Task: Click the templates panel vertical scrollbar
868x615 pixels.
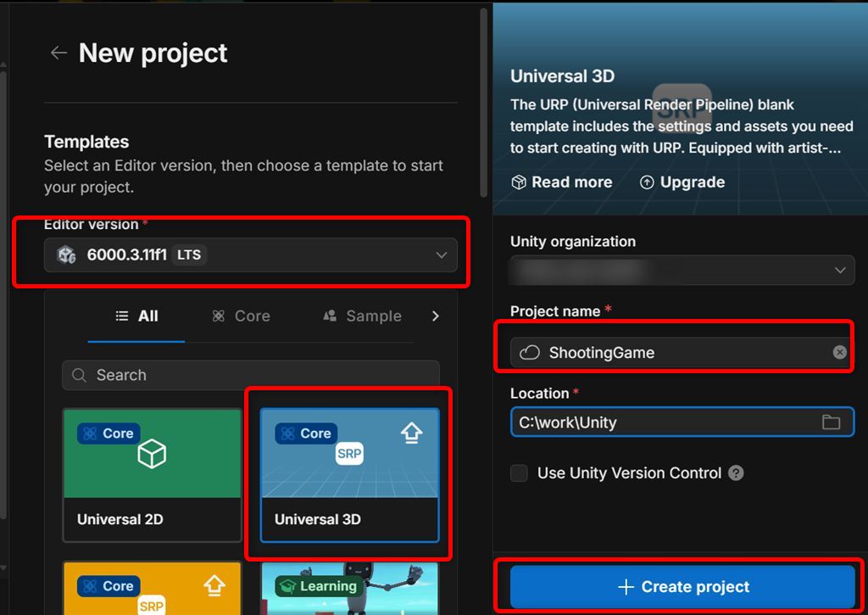Action: 483,103
